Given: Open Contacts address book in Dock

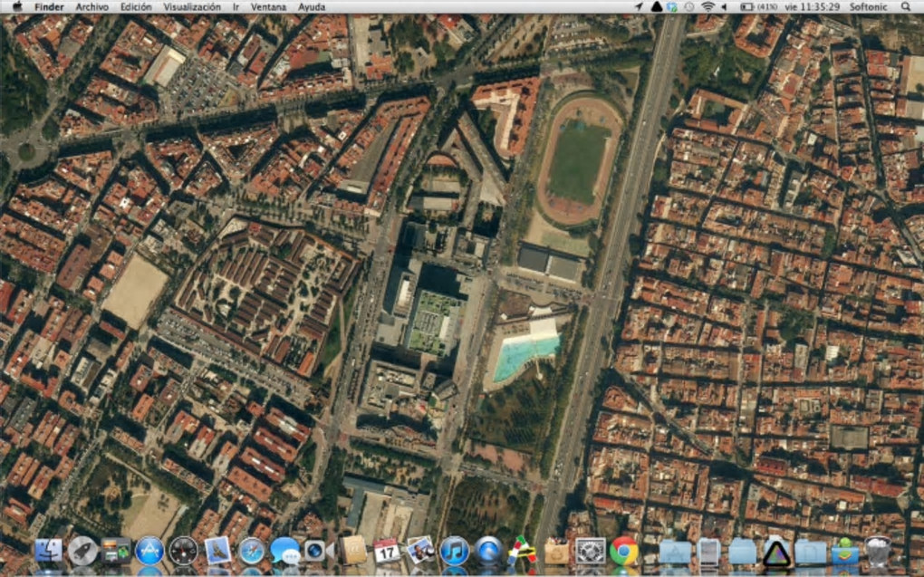Looking at the screenshot, I should click(x=353, y=551).
